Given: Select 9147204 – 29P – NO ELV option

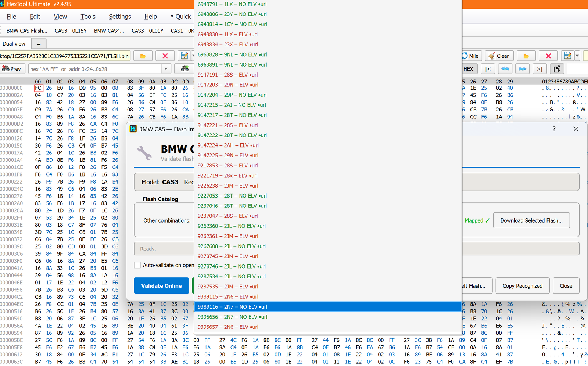Looking at the screenshot, I should [328, 95].
